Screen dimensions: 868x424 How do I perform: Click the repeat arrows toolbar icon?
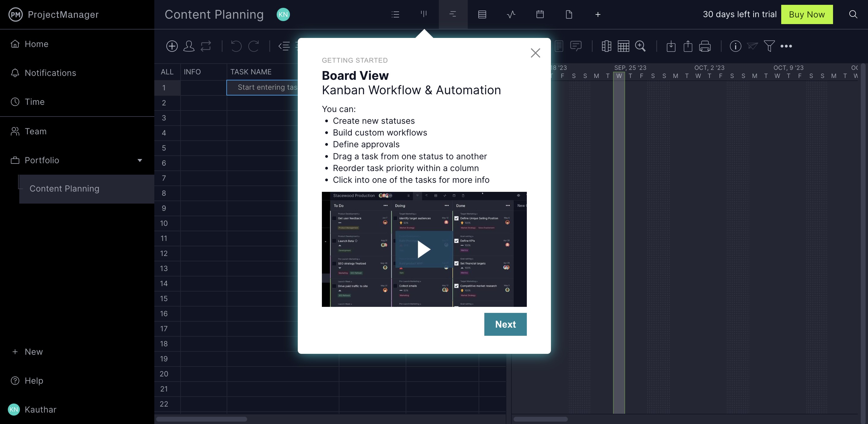206,46
